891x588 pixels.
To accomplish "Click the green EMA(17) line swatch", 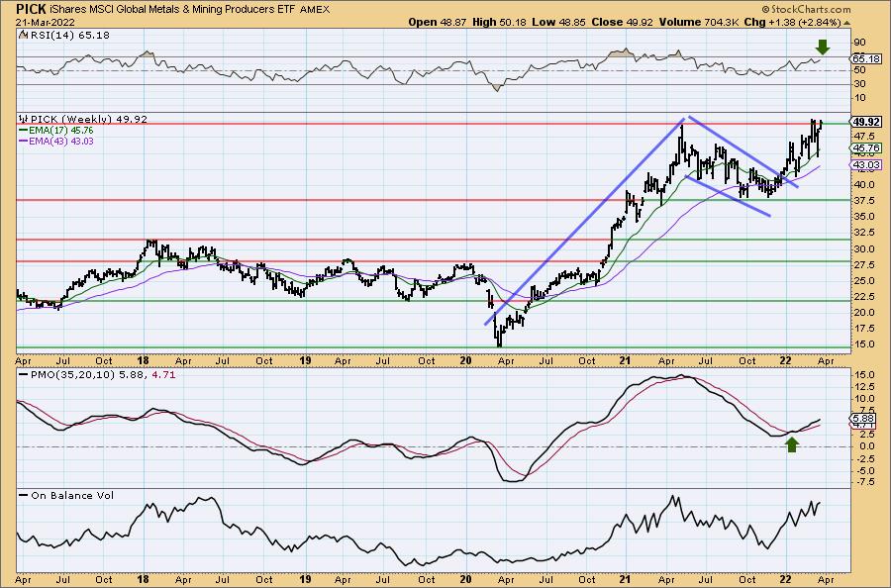I will point(24,130).
